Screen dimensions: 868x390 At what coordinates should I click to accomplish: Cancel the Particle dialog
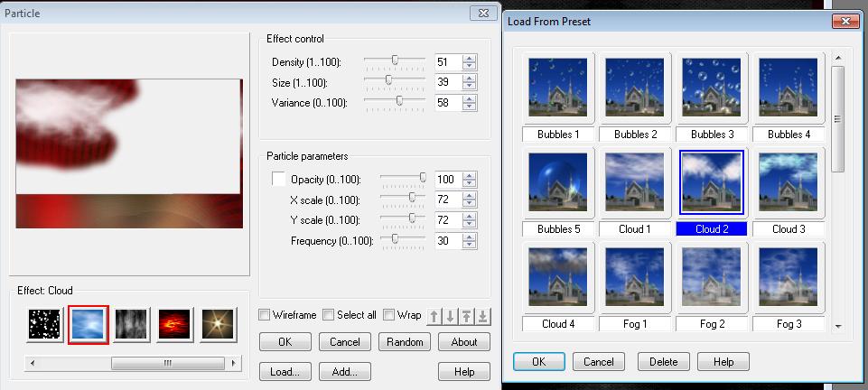coord(345,342)
